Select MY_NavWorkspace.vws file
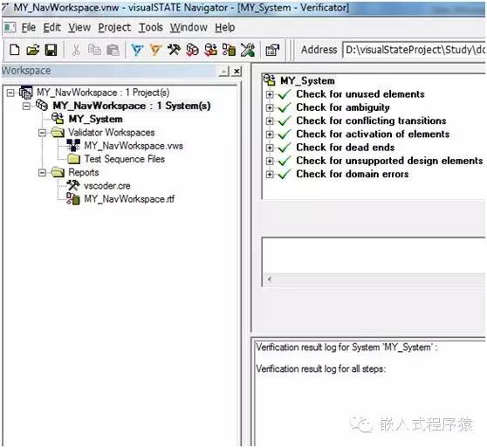Screen dimensions: 487x448 [x=134, y=145]
